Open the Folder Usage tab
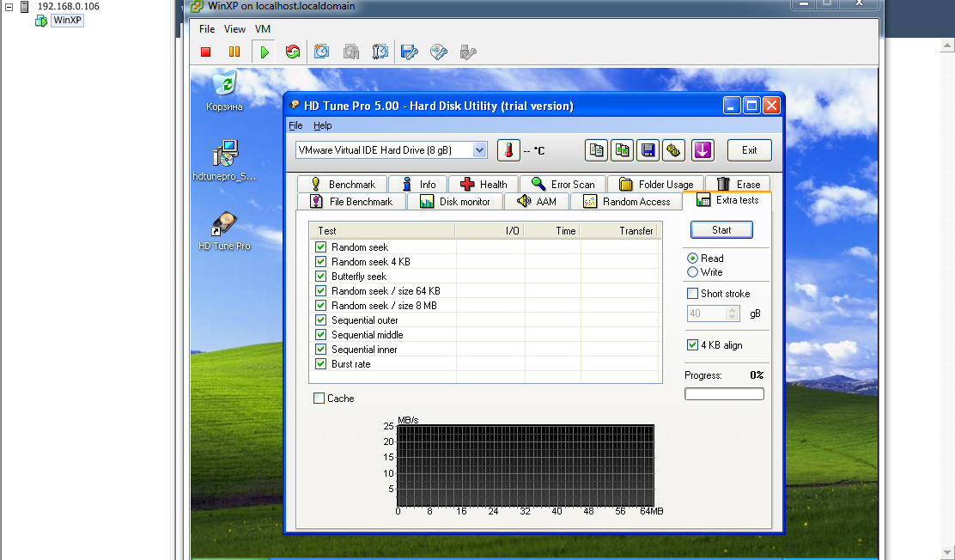The height and width of the screenshot is (560, 955). coord(656,184)
